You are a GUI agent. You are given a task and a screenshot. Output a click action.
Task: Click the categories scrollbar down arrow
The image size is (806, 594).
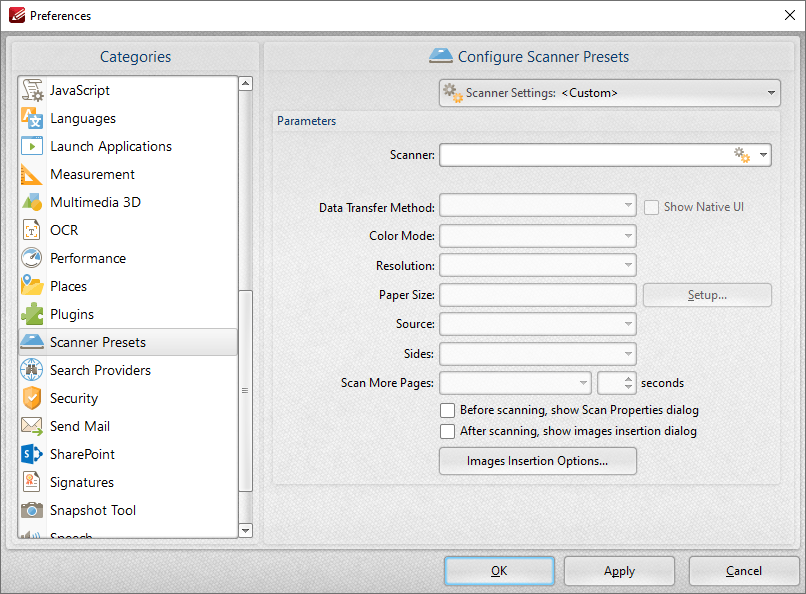point(246,530)
